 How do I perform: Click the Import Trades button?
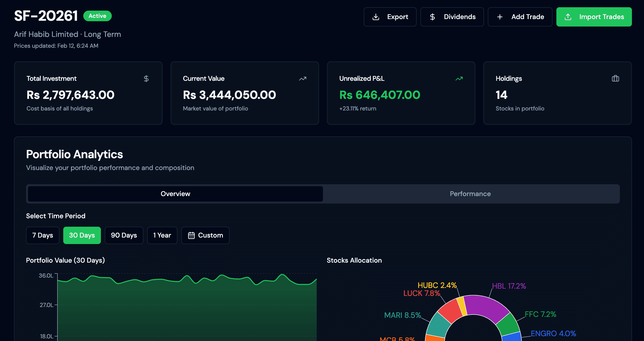(594, 17)
